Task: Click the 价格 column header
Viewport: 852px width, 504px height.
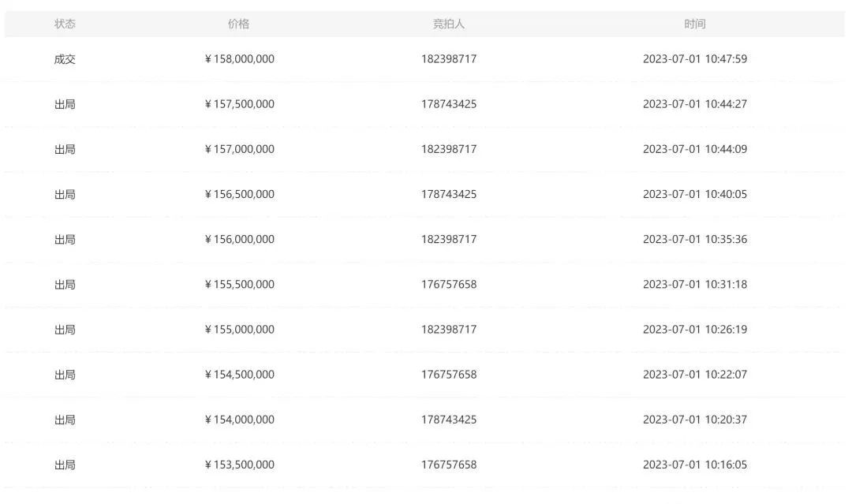Action: 238,24
